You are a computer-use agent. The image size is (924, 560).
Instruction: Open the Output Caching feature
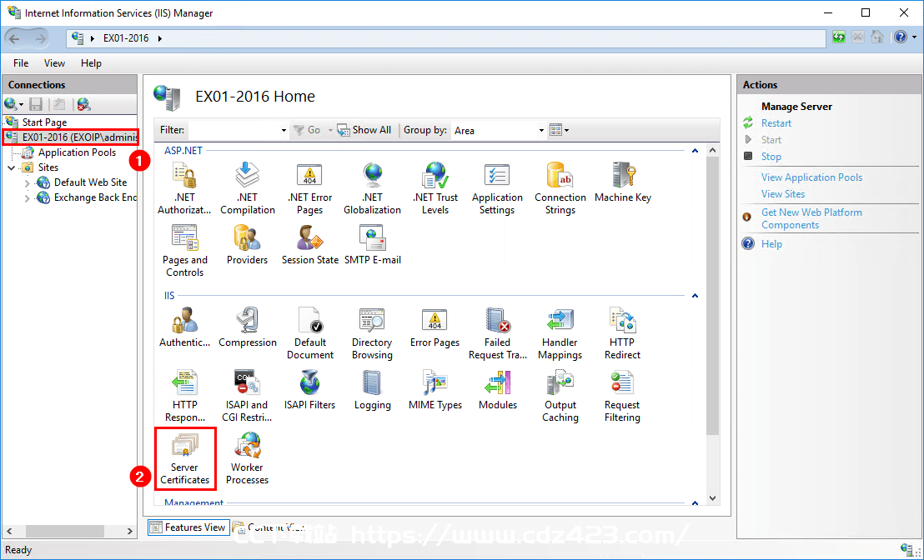(x=560, y=396)
